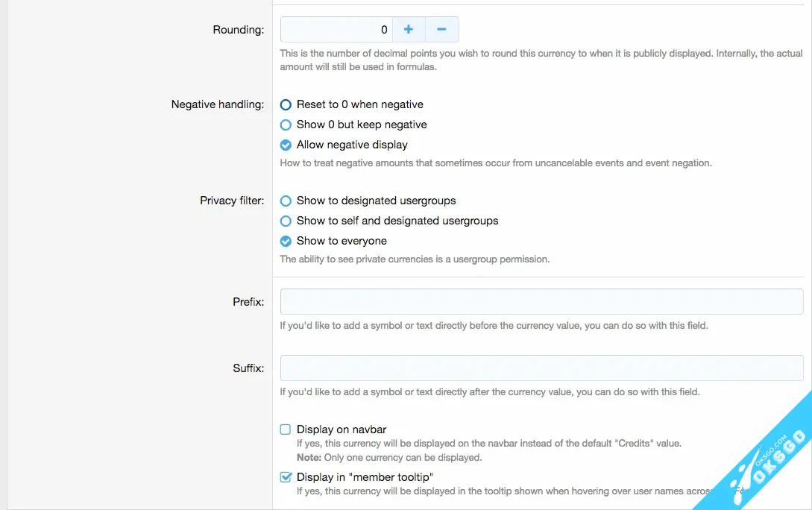Click the Suffix text field

[x=541, y=368]
